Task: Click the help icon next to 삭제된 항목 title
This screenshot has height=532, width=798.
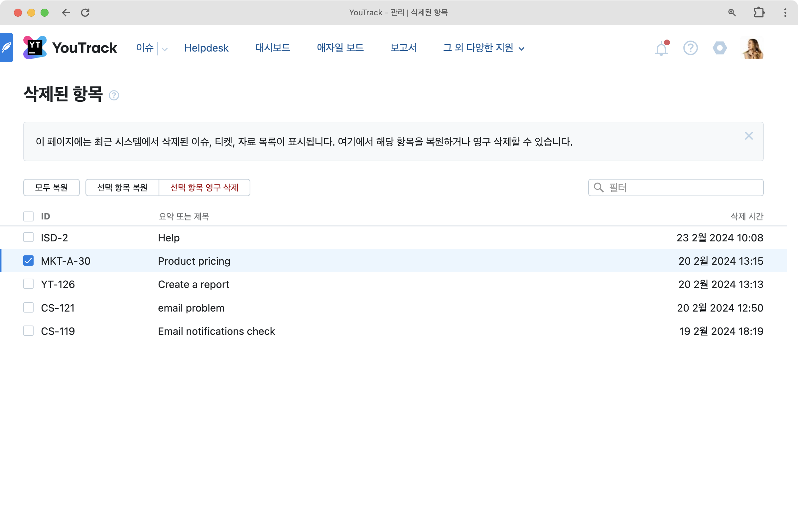Action: [114, 95]
